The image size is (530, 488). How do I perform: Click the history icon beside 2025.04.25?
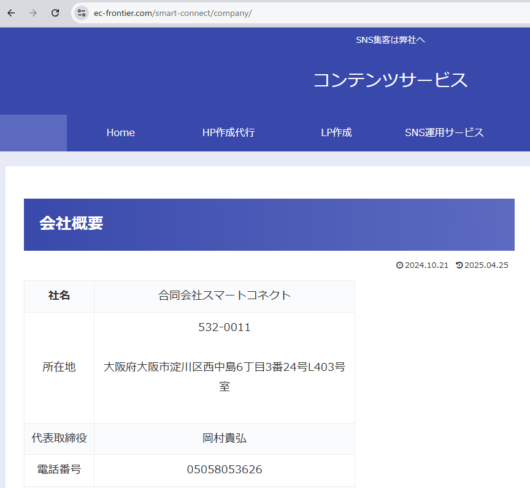459,265
